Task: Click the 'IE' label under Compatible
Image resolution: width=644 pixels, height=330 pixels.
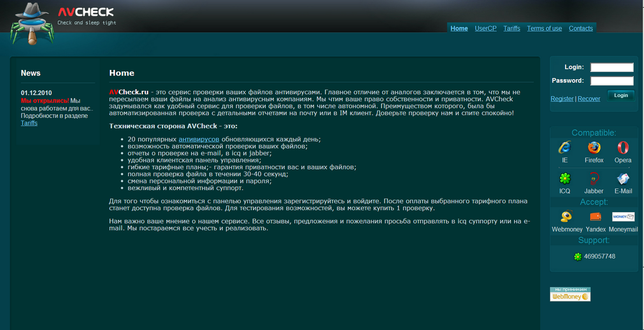Action: point(565,160)
